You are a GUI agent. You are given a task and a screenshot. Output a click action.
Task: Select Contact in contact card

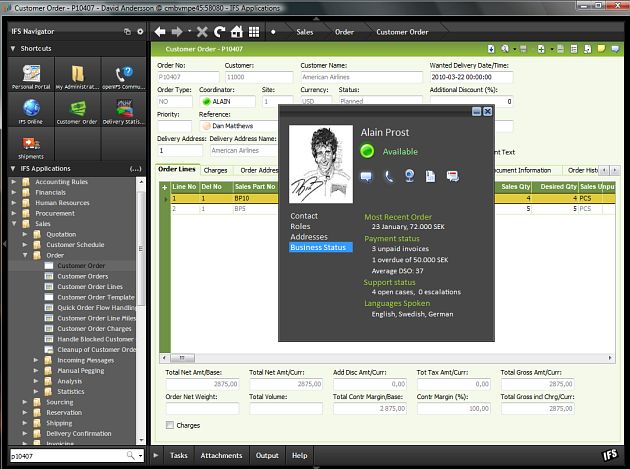click(x=304, y=216)
